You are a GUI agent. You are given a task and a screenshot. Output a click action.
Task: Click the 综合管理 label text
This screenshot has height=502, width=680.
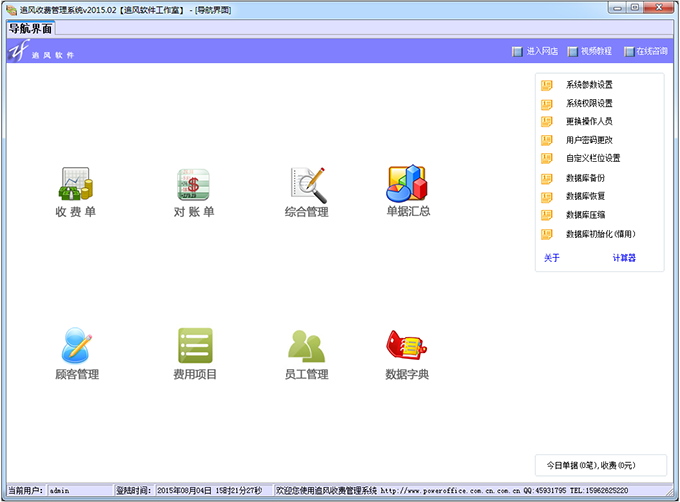pyautogui.click(x=307, y=212)
